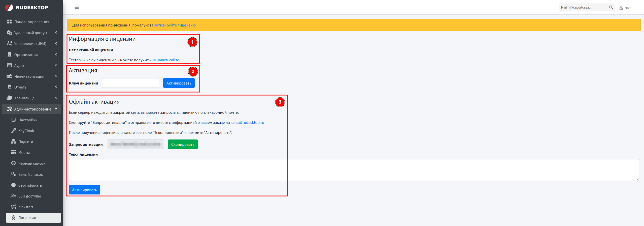The image size is (644, 226).
Task: Open the на нашем сайте link
Action: point(165,60)
